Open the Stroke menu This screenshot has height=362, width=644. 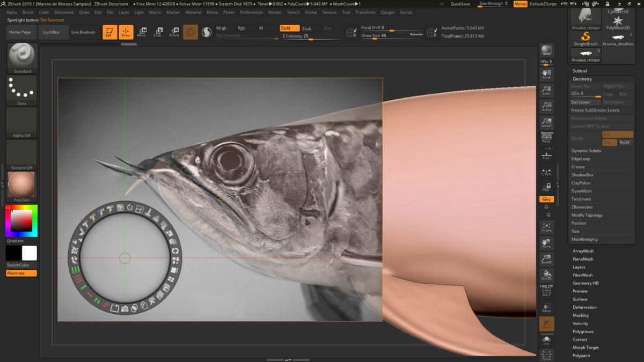311,12
